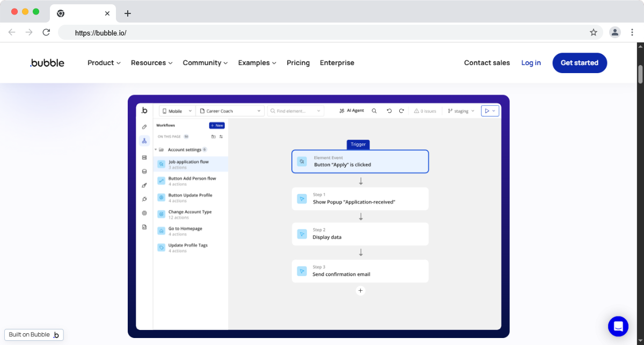Select the Change Account Type workflow
This screenshot has width=644, height=345.
(x=191, y=214)
